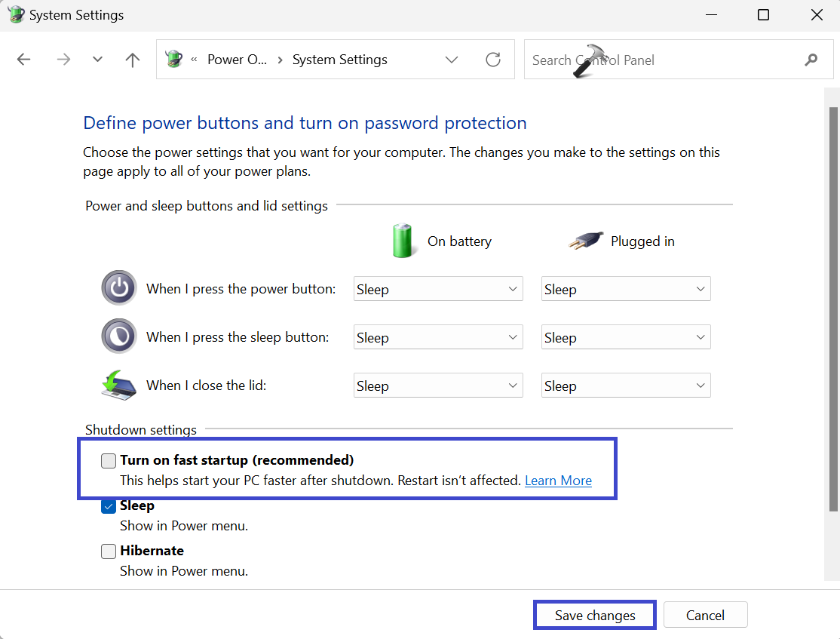840x639 pixels.
Task: Open recent locations dropdown arrow
Action: click(x=97, y=60)
